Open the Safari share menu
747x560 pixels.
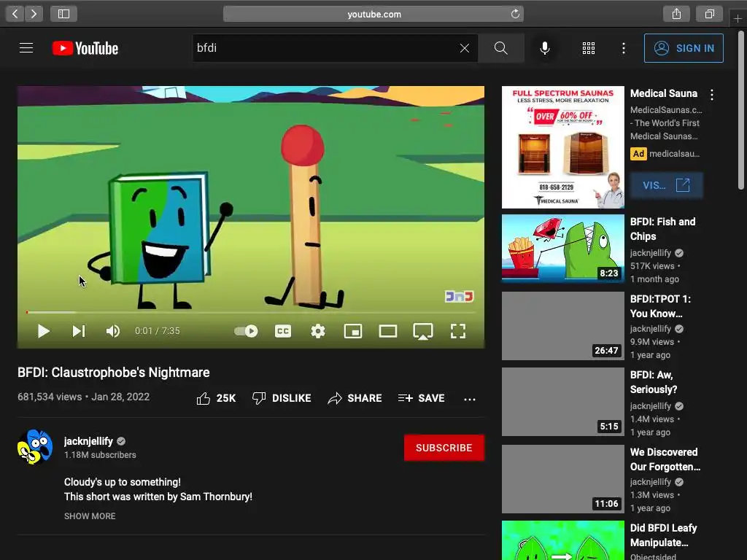[676, 14]
